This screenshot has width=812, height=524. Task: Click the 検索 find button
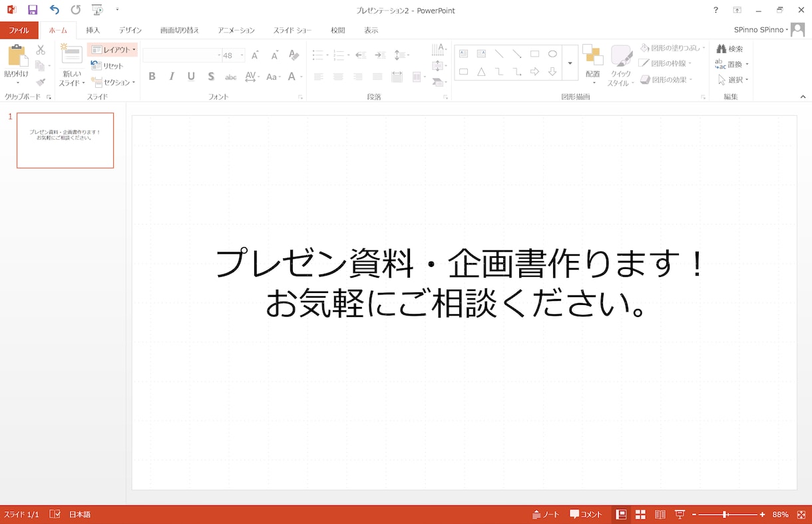730,49
